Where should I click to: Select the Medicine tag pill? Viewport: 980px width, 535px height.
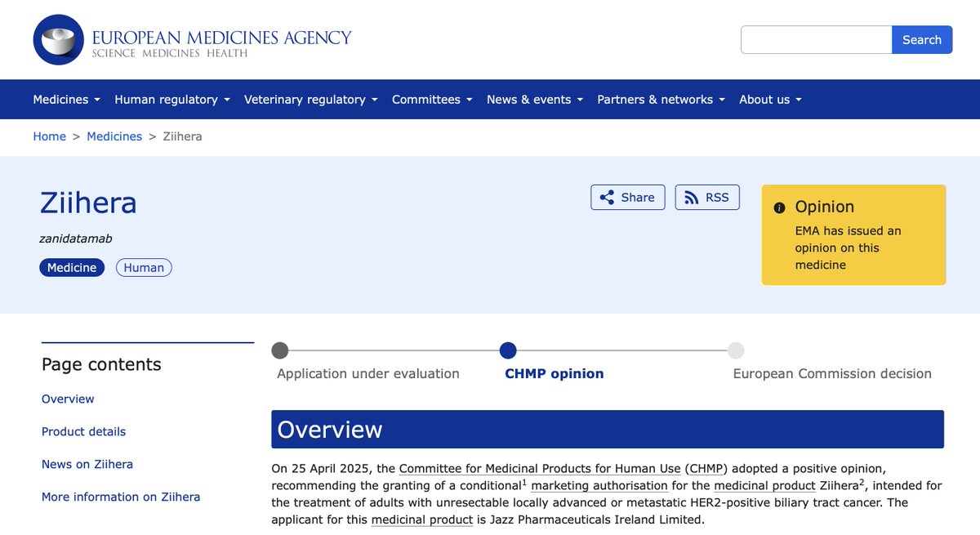(72, 267)
